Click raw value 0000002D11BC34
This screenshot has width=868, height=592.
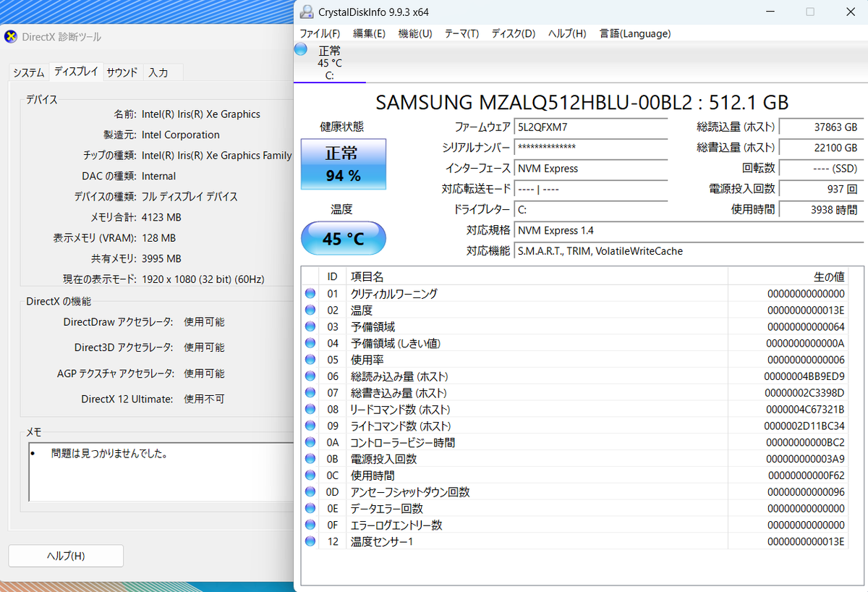804,426
